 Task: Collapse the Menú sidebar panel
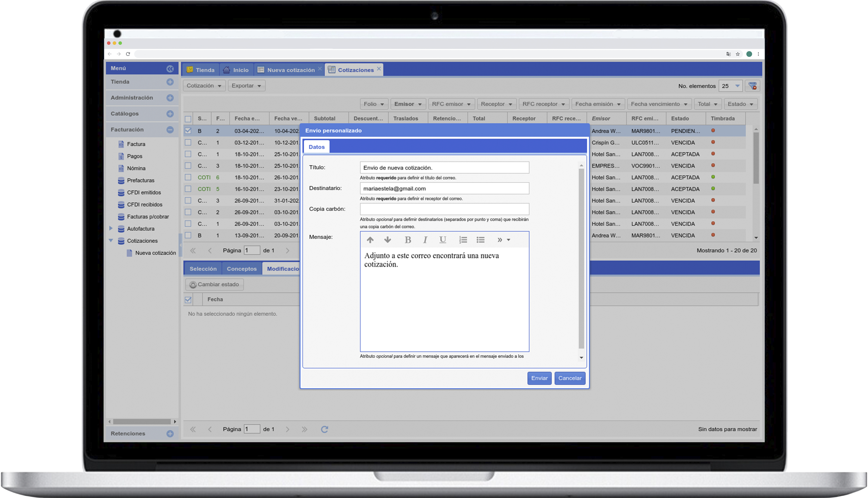[170, 68]
